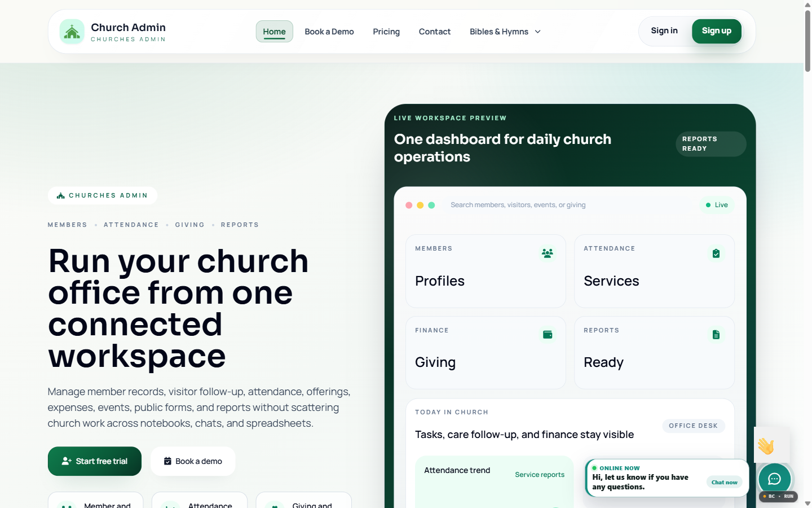Open the chat bubble widget icon

(x=774, y=479)
